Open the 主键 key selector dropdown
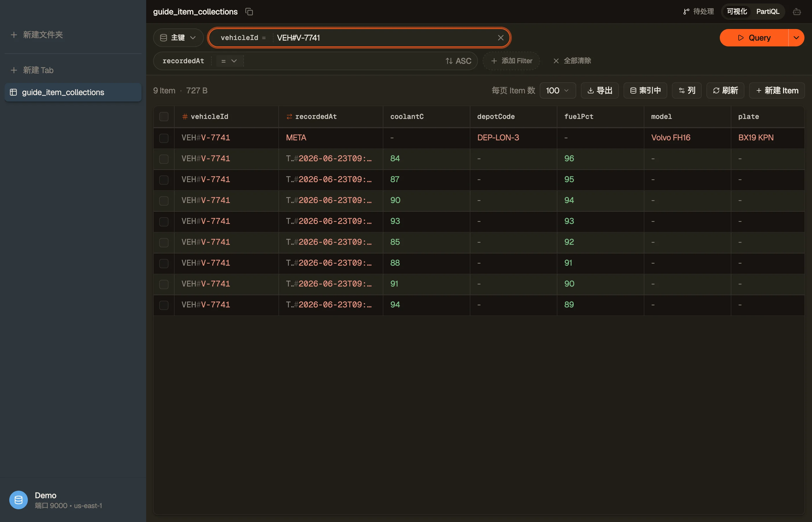The width and height of the screenshot is (812, 522). tap(178, 38)
